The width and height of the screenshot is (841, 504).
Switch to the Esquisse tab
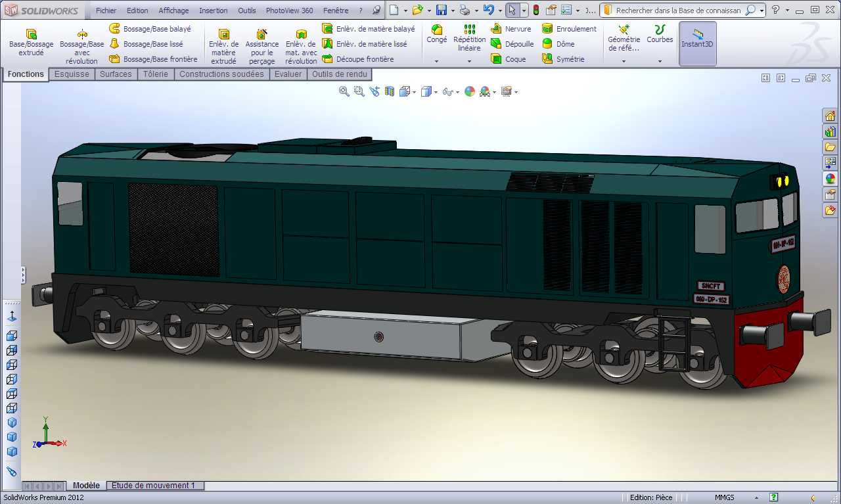point(72,74)
